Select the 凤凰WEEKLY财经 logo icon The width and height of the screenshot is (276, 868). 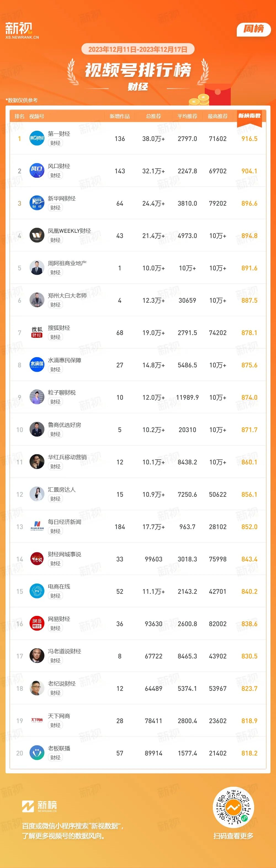[37, 235]
